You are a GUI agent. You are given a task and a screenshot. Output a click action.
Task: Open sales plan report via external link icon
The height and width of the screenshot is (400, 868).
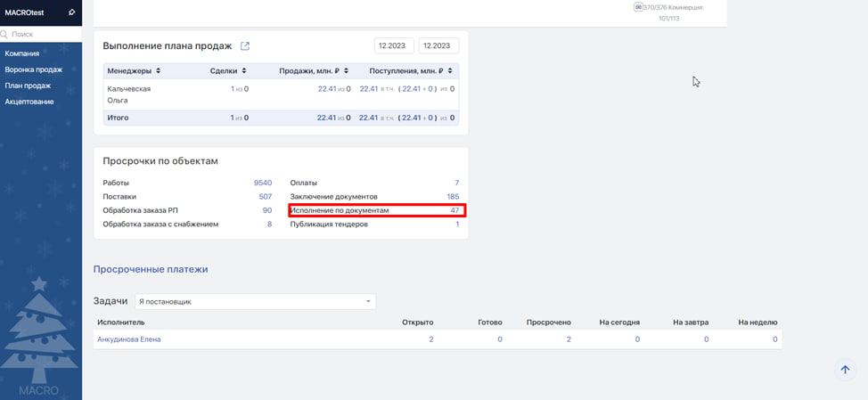click(x=245, y=46)
